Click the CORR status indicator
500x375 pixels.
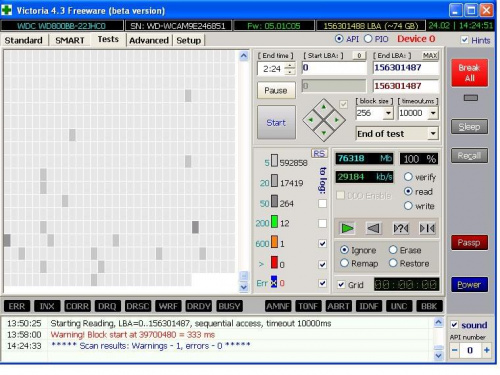click(x=77, y=306)
